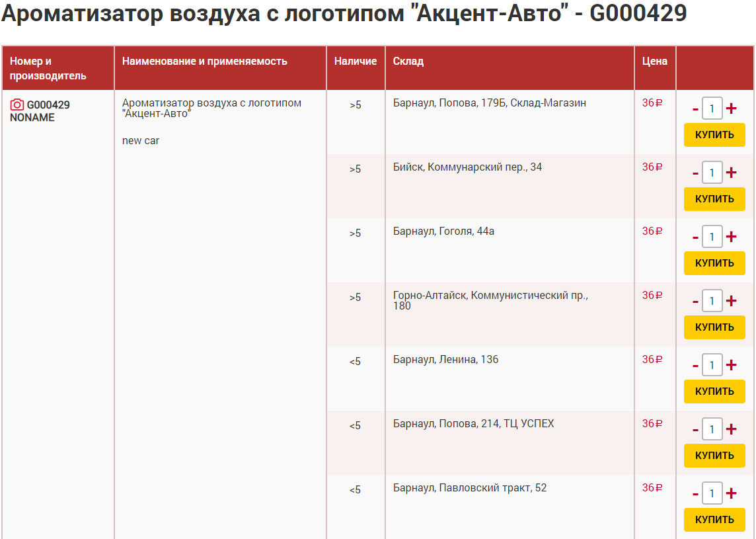The height and width of the screenshot is (539, 756).
Task: Click the NONAME manufacturer text
Action: tap(32, 117)
